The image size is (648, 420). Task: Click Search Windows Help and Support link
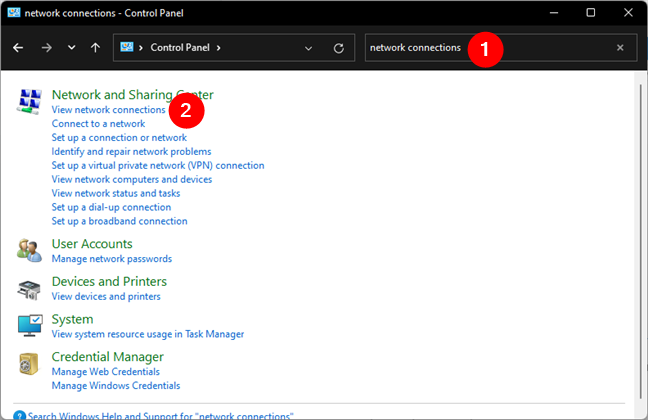[x=160, y=415]
